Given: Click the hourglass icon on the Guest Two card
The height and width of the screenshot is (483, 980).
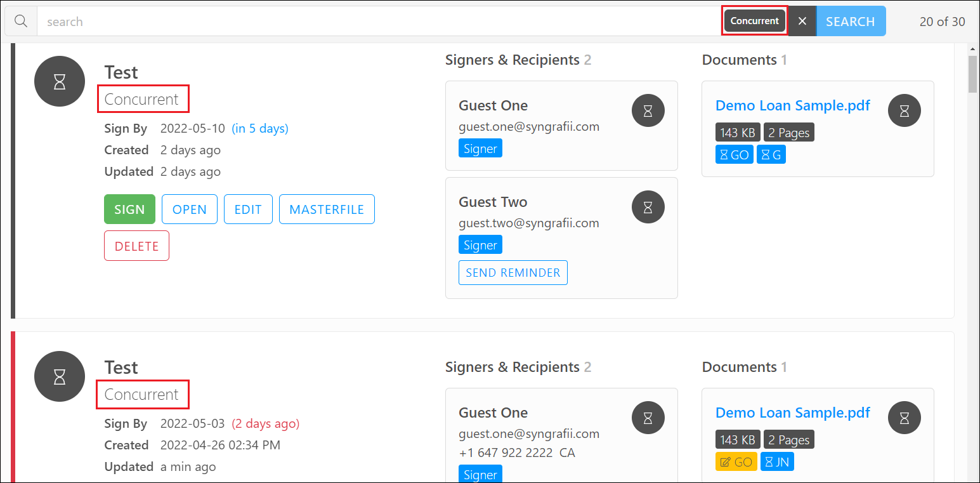Looking at the screenshot, I should (648, 207).
